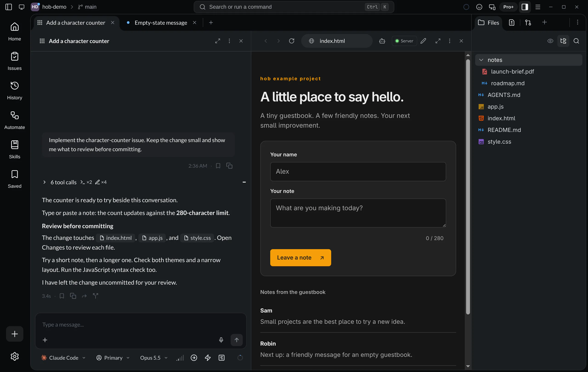Open Saved items in the sidebar
Image resolution: width=588 pixels, height=372 pixels.
(x=14, y=179)
